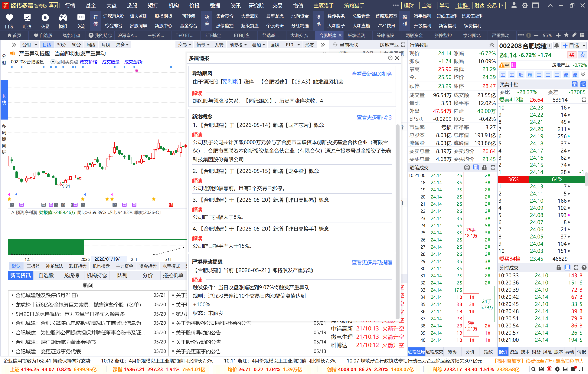Click the green 64% sell ratio bar

[x=557, y=179]
